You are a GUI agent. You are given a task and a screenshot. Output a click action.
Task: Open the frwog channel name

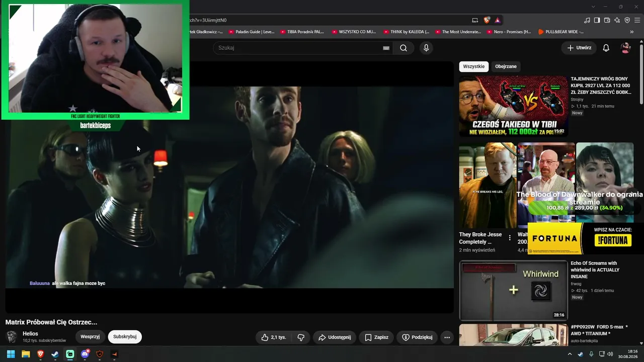[x=577, y=284]
